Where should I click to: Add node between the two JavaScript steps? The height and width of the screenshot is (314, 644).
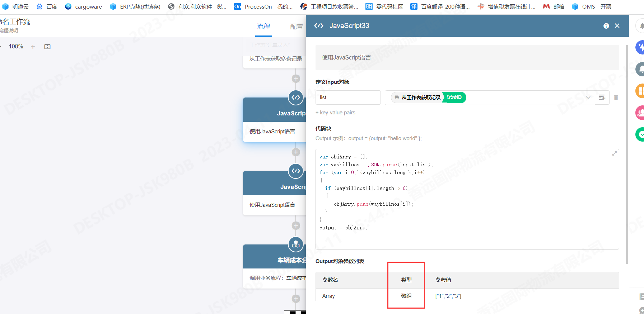point(296,152)
